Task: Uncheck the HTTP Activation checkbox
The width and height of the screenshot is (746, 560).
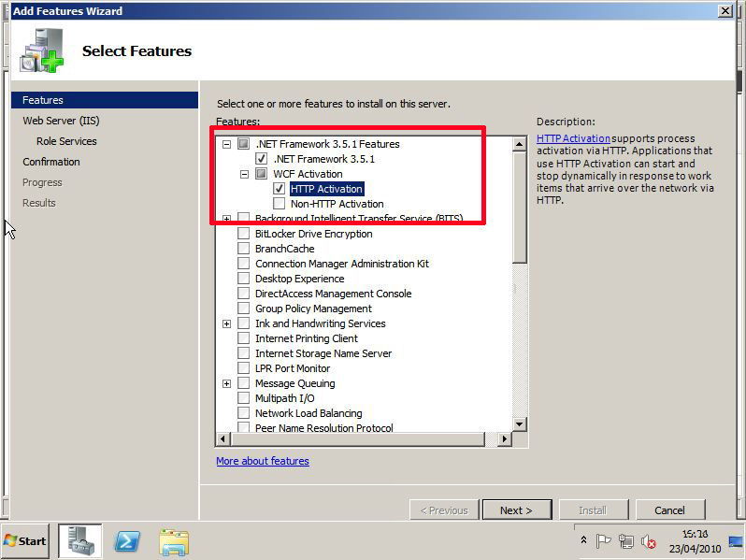Action: click(280, 189)
